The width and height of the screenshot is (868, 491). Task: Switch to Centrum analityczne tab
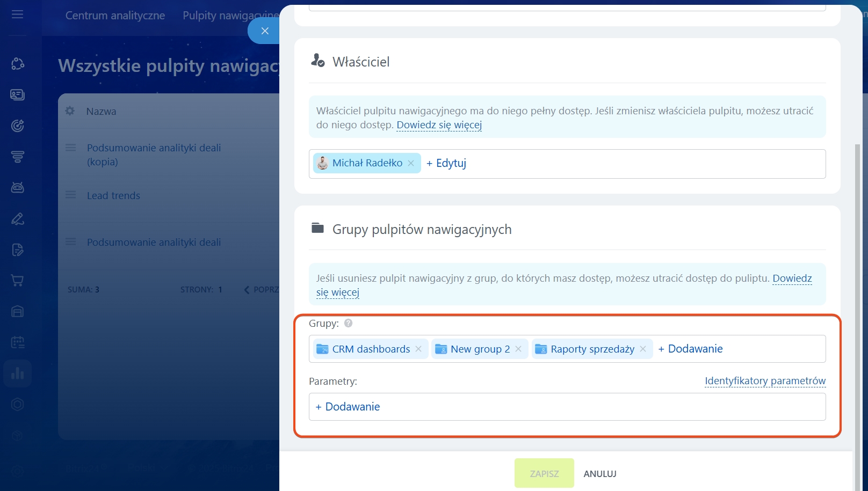tap(115, 16)
